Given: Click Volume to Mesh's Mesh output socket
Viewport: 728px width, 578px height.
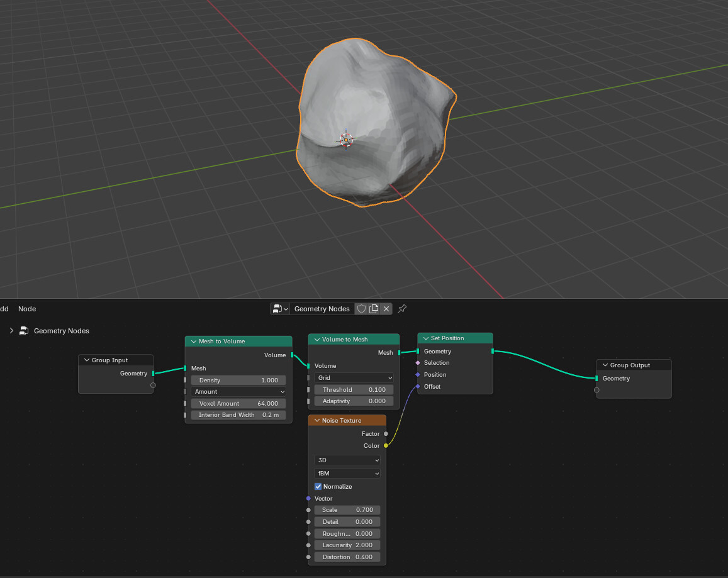Looking at the screenshot, I should [x=400, y=353].
